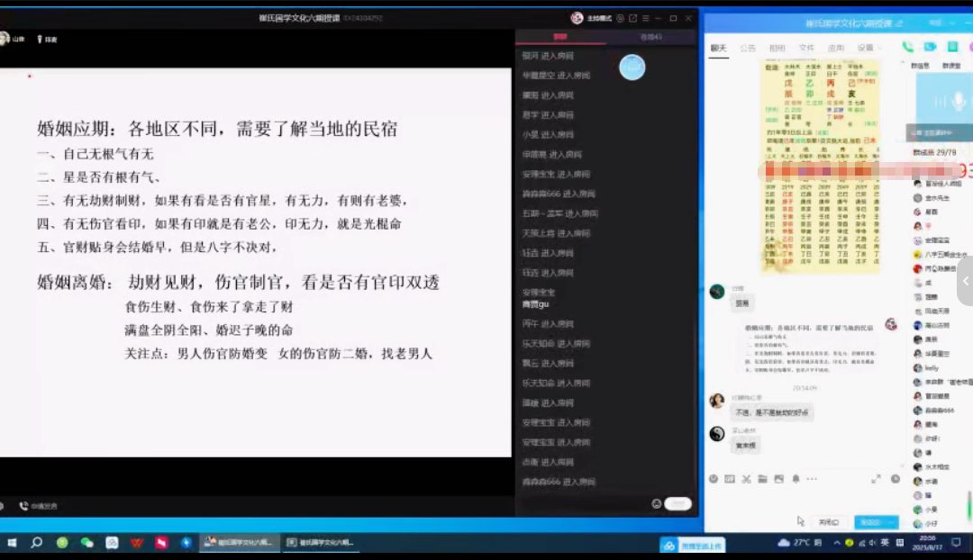Click the folder icon to send file
This screenshot has width=973, height=560.
pos(762,479)
